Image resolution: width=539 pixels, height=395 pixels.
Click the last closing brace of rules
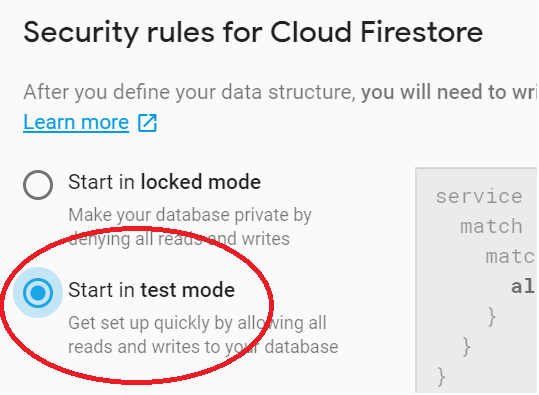tap(442, 377)
